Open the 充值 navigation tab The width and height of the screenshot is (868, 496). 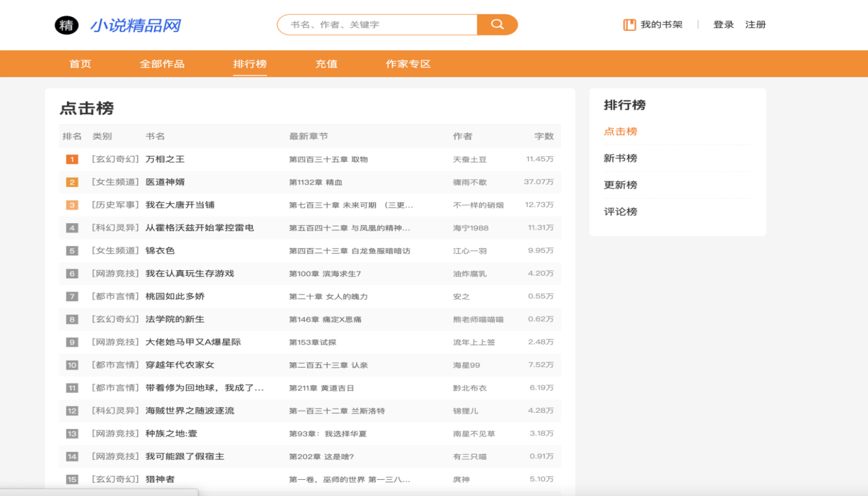[326, 64]
